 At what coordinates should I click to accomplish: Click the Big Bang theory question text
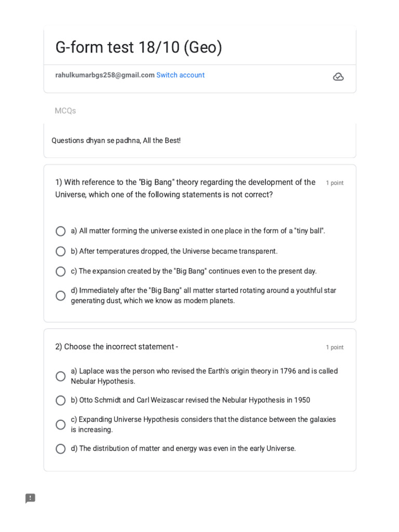click(x=185, y=189)
